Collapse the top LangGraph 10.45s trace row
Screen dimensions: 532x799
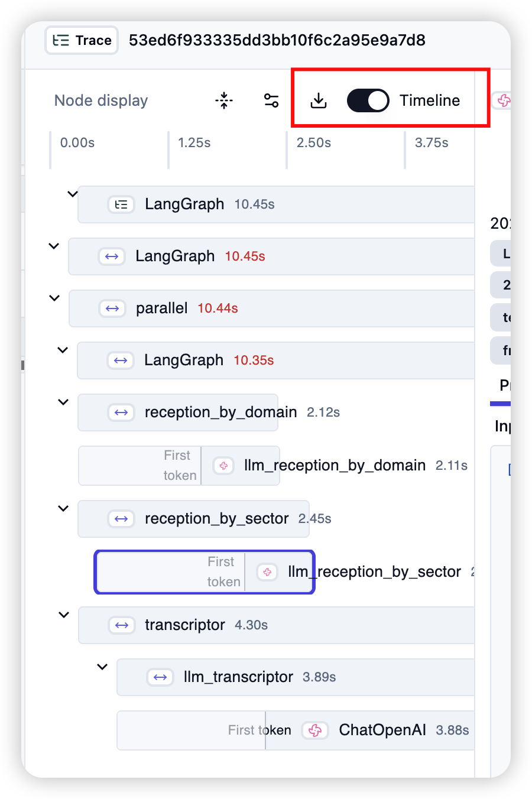coord(73,194)
